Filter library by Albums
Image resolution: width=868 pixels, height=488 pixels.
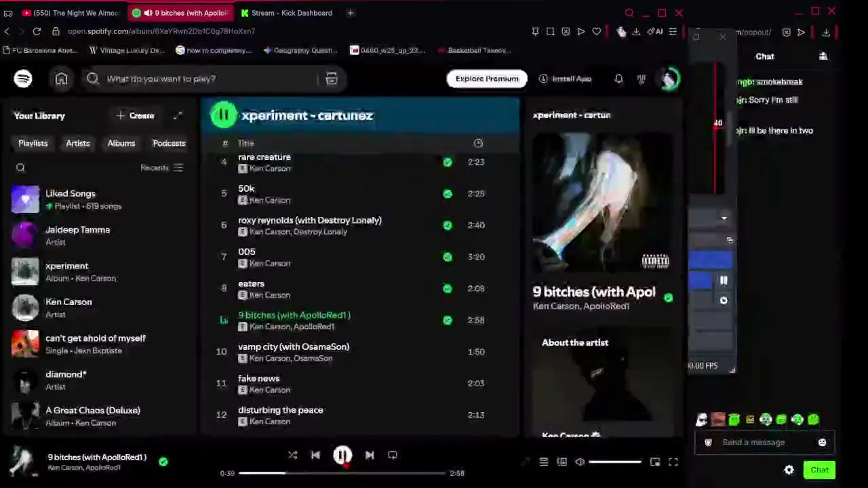pyautogui.click(x=121, y=143)
